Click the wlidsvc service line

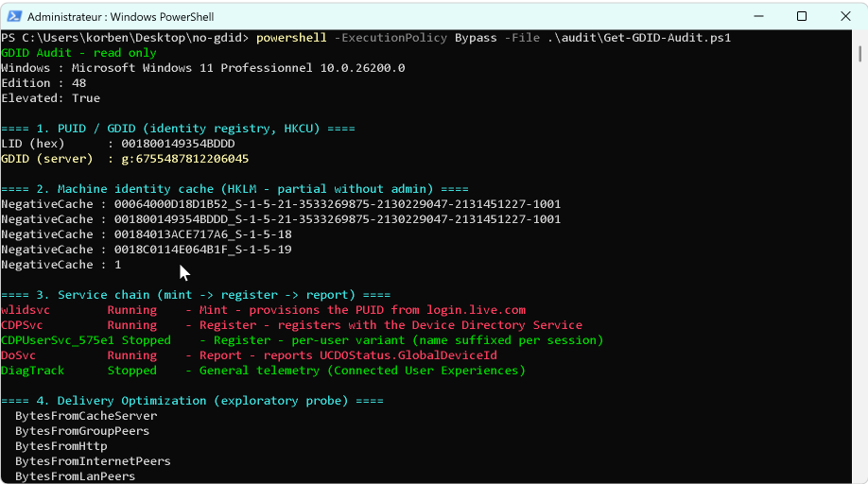[x=264, y=310]
